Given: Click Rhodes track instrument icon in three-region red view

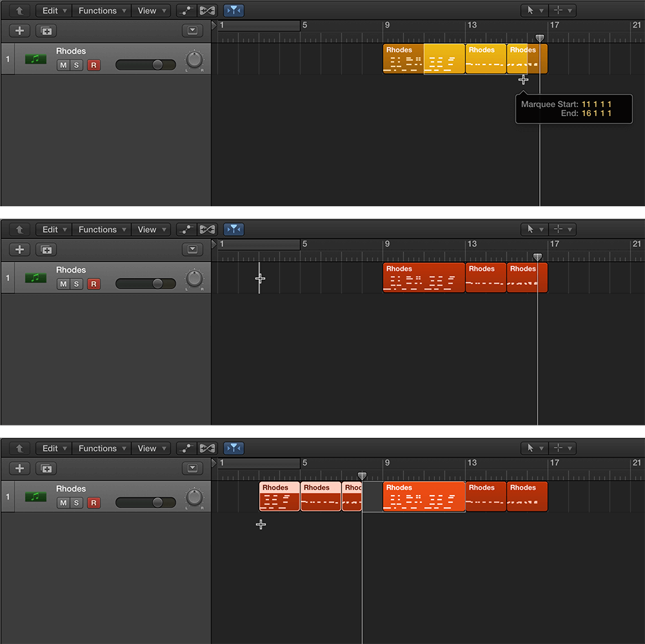Looking at the screenshot, I should (x=35, y=278).
